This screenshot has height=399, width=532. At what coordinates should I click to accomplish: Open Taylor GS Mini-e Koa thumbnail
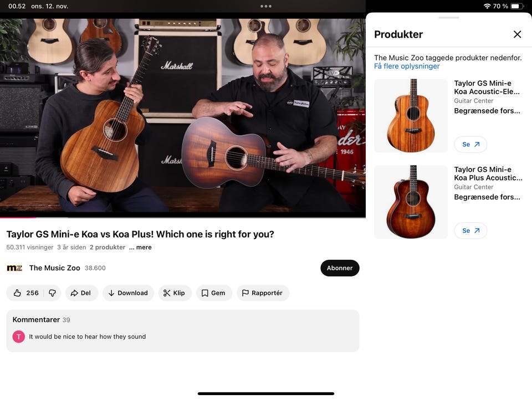point(411,116)
